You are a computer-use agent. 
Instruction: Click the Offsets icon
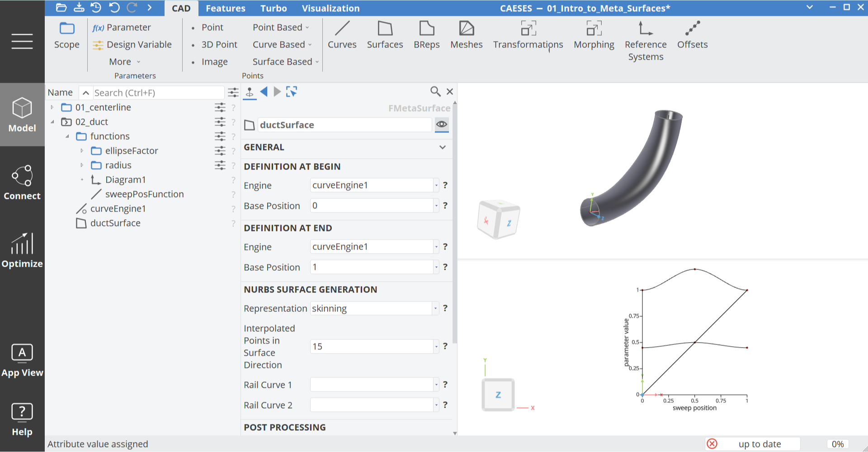click(692, 34)
